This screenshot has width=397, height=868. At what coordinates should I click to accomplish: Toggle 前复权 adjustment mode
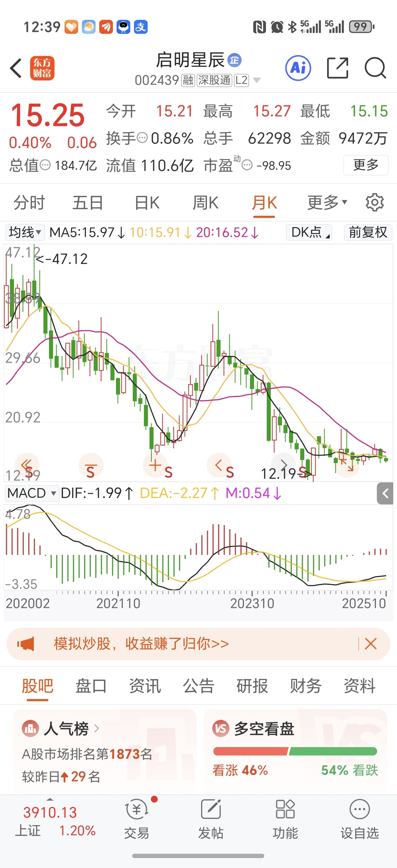(368, 232)
